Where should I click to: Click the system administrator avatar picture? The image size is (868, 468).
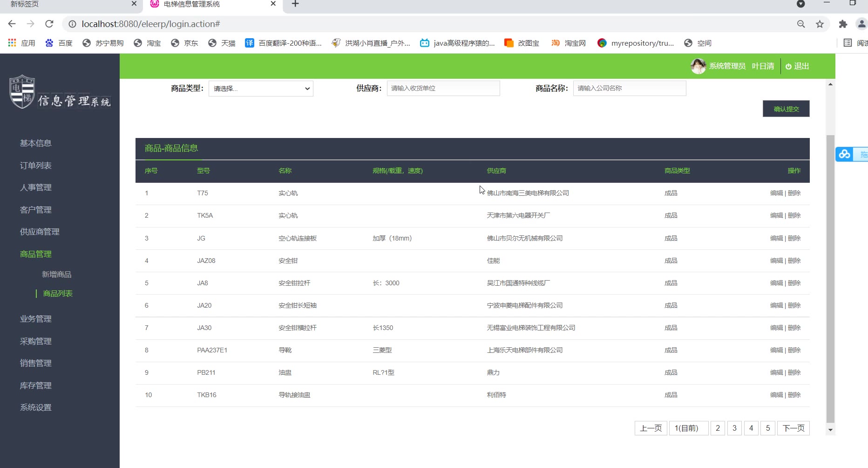(x=698, y=66)
